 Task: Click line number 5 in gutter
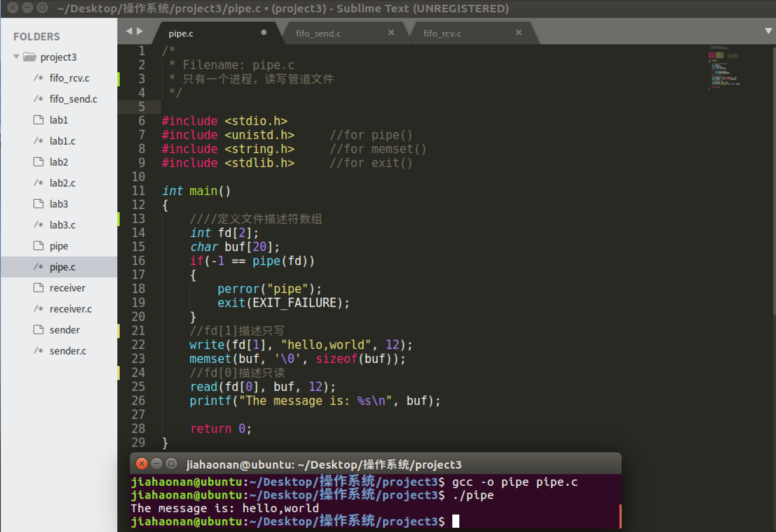141,107
